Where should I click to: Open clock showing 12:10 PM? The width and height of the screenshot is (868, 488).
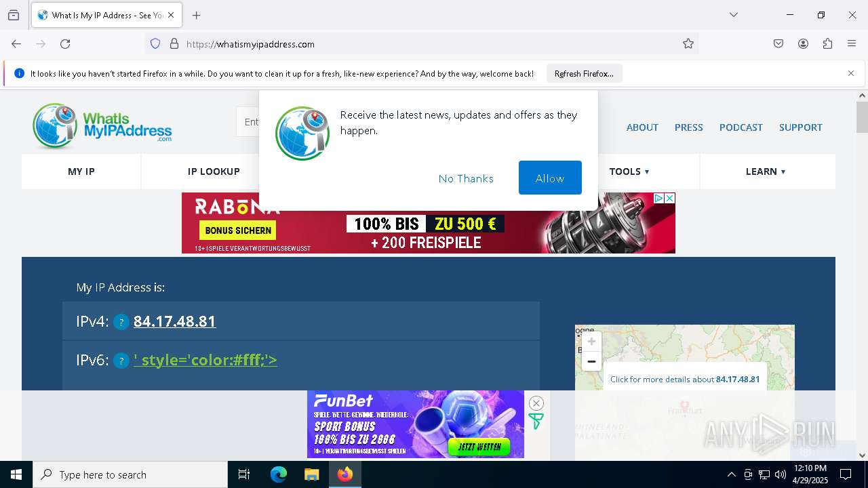(x=810, y=474)
